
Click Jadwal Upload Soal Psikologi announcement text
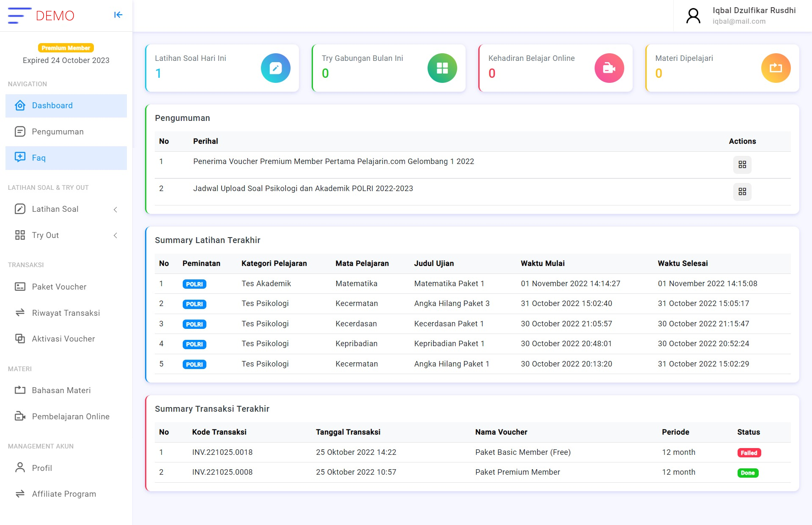tap(303, 189)
